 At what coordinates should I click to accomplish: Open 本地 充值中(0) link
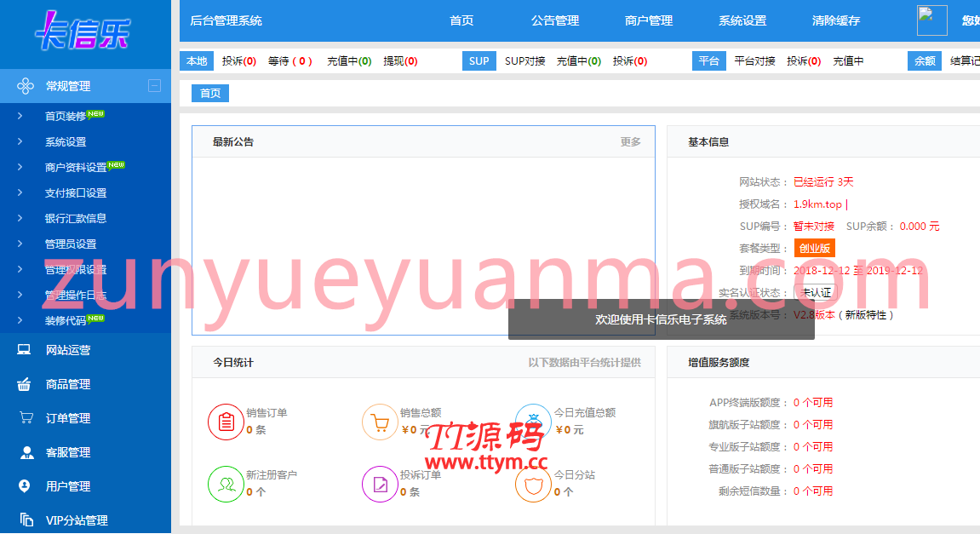[349, 61]
